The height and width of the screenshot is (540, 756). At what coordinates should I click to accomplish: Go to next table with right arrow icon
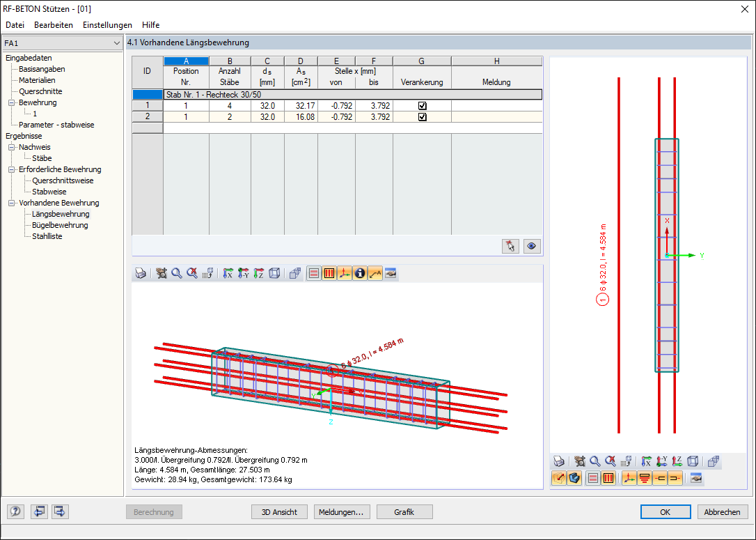tap(60, 511)
